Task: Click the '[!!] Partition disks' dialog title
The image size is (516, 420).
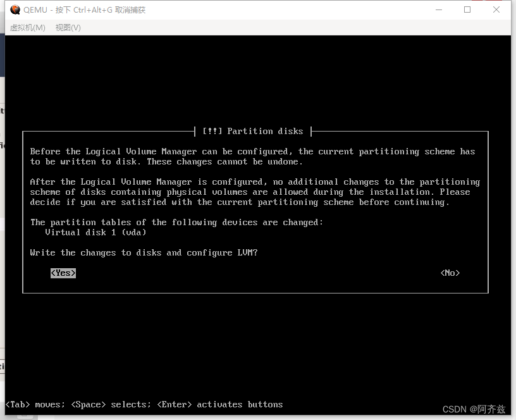Action: click(x=253, y=131)
